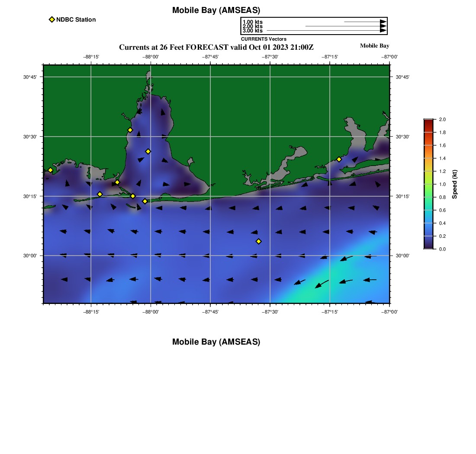
Task: Click the "Currents at 26 Feet FORECAST valid Oct 01 2023 21:00Z" heading
Action: [216, 47]
